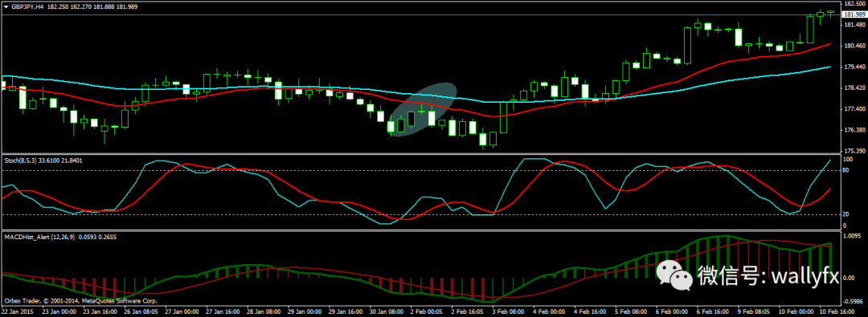Click the 4 Feb 00:00 time label
This screenshot has height=317, width=868.
(x=550, y=312)
